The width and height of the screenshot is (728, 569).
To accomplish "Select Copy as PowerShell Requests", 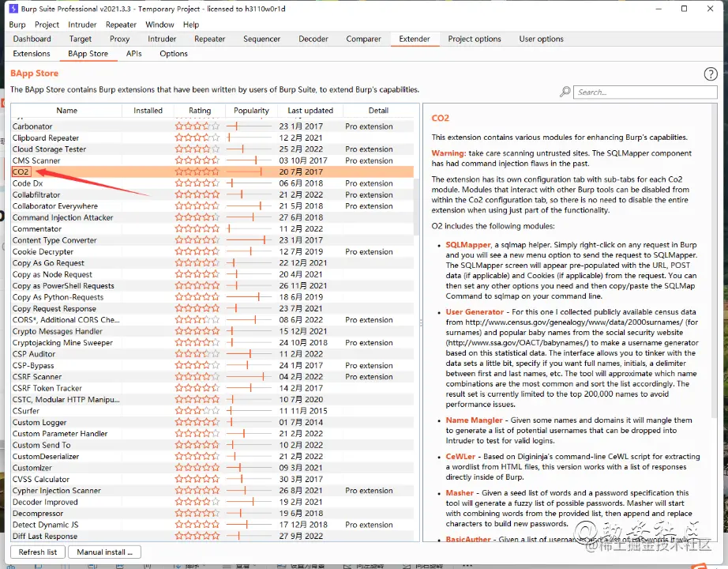I will 212,286.
